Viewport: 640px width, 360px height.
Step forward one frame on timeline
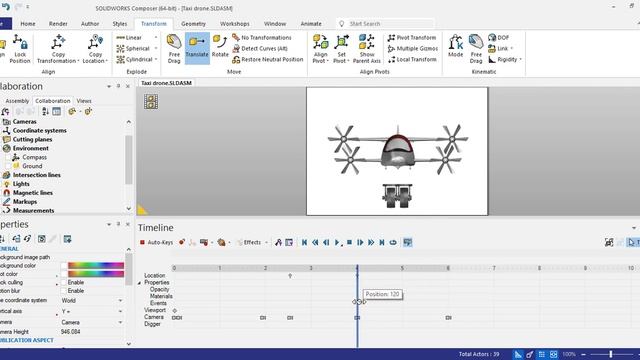pyautogui.click(x=360, y=242)
